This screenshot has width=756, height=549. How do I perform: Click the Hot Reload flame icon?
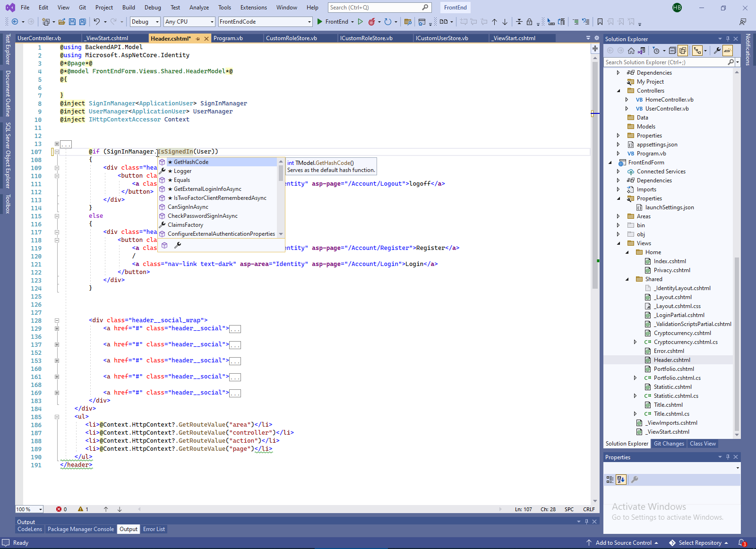tap(372, 22)
